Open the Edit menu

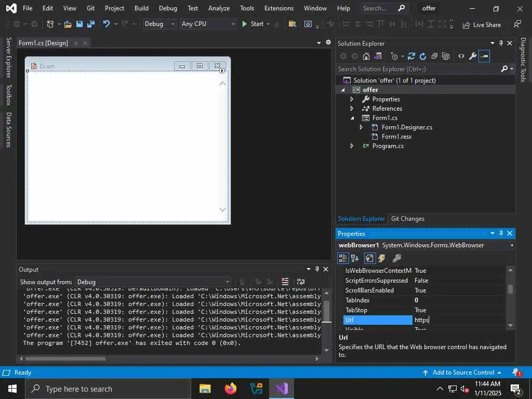(x=47, y=8)
